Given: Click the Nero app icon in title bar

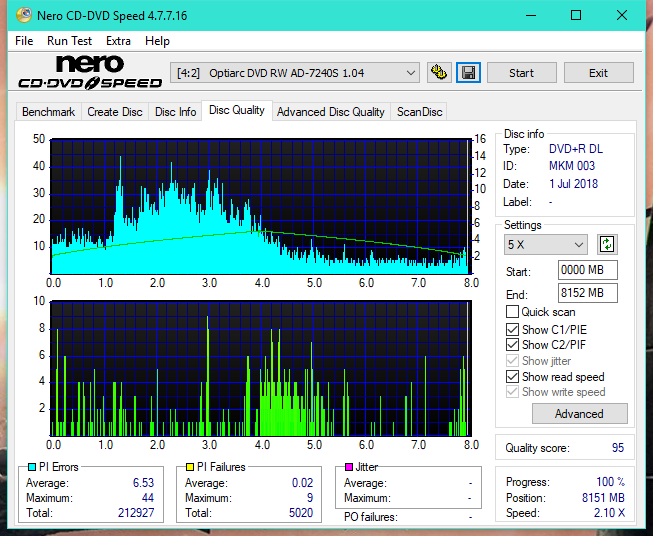Looking at the screenshot, I should pos(24,15).
